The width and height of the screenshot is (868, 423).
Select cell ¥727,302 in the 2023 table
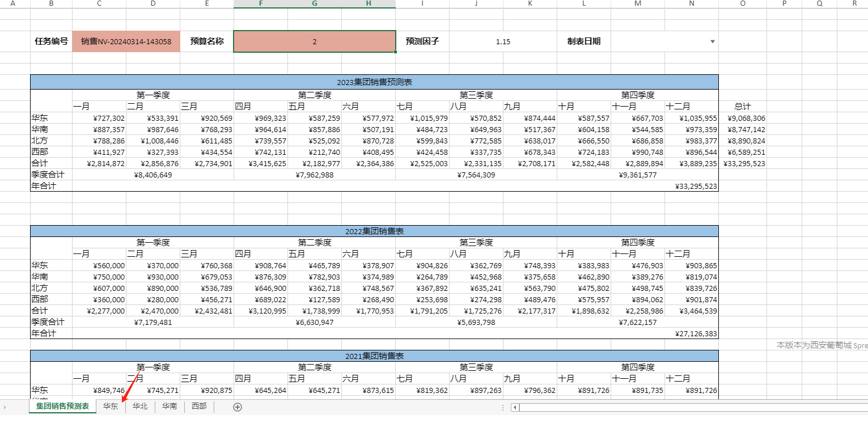pyautogui.click(x=99, y=119)
